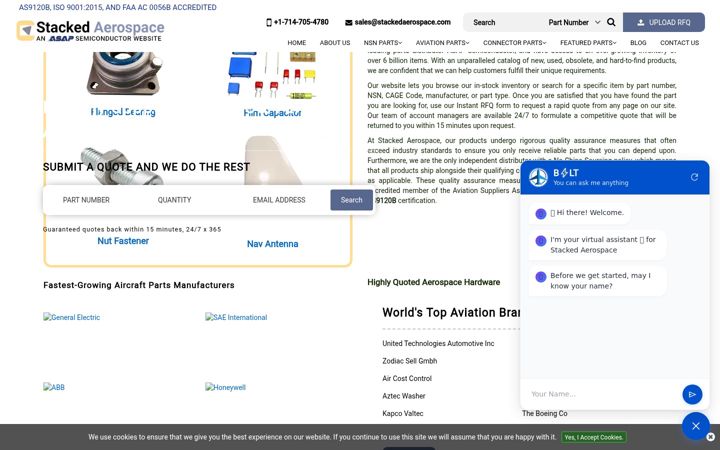Expand the CONNECTOR PARTS menu

pyautogui.click(x=514, y=43)
